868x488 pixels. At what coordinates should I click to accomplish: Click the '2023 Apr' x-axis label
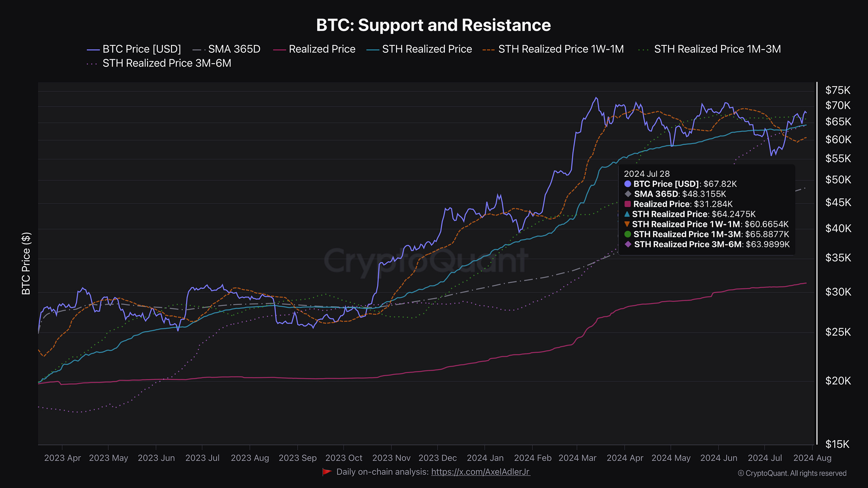pos(62,458)
